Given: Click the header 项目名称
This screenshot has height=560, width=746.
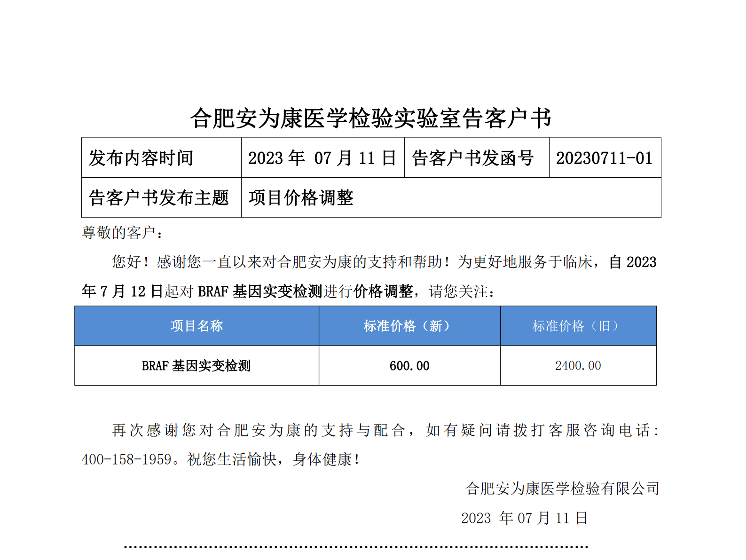Looking at the screenshot, I should 196,326.
